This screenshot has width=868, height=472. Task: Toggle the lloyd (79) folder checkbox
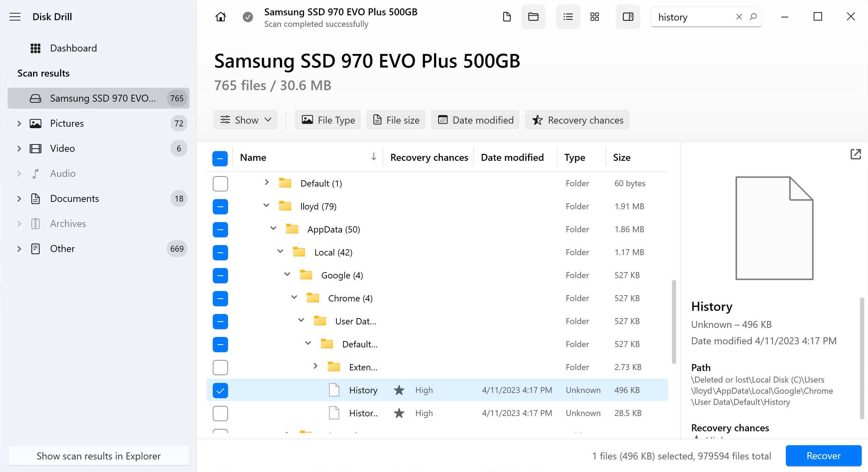[220, 206]
